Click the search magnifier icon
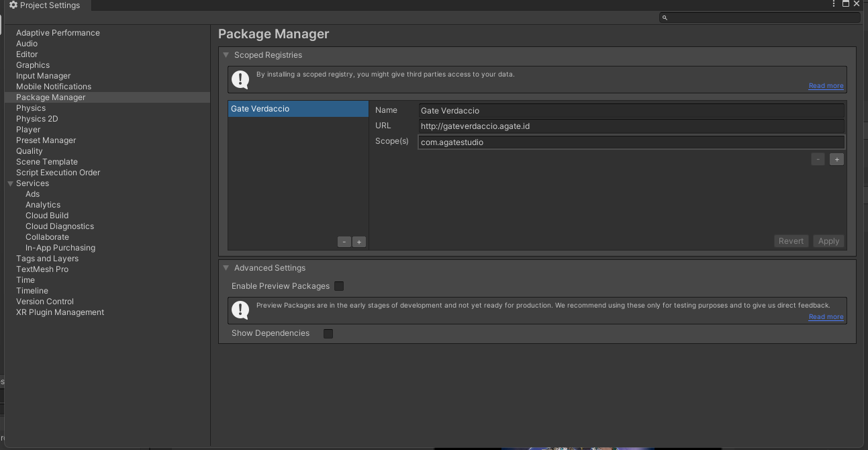 (x=665, y=17)
